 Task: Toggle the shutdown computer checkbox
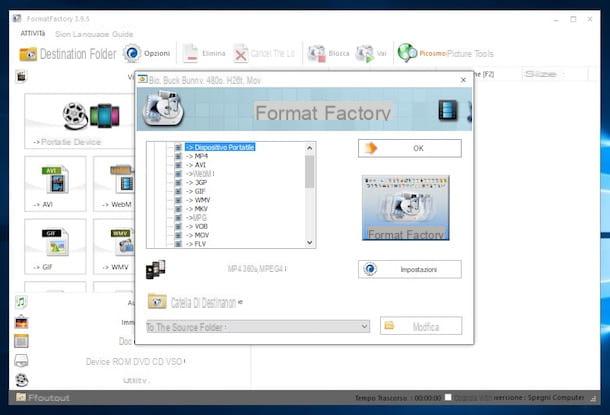coord(448,397)
